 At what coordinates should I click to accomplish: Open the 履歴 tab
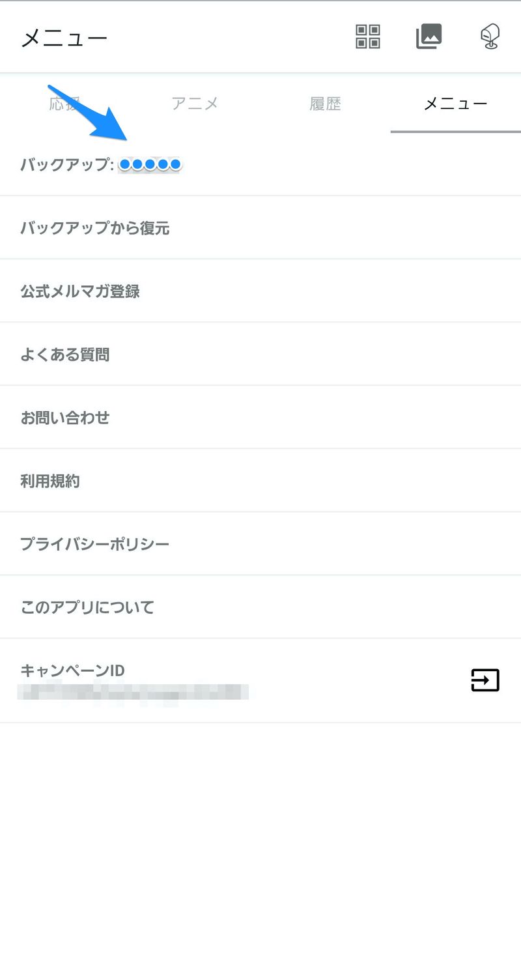(x=325, y=104)
